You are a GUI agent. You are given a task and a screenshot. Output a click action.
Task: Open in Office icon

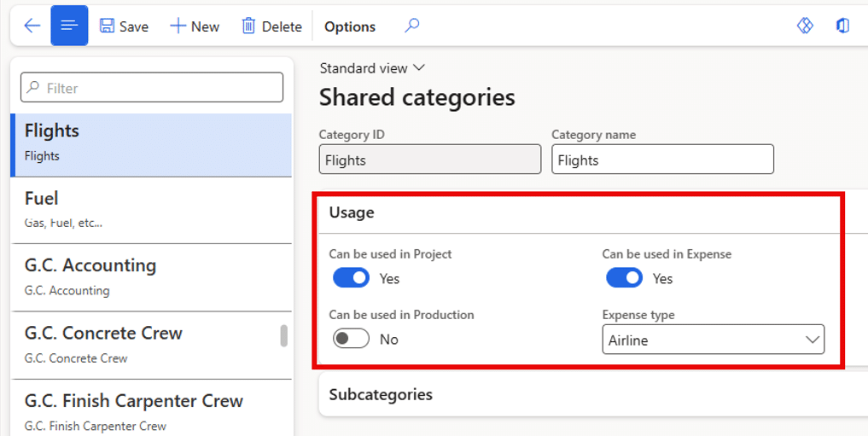(x=842, y=26)
